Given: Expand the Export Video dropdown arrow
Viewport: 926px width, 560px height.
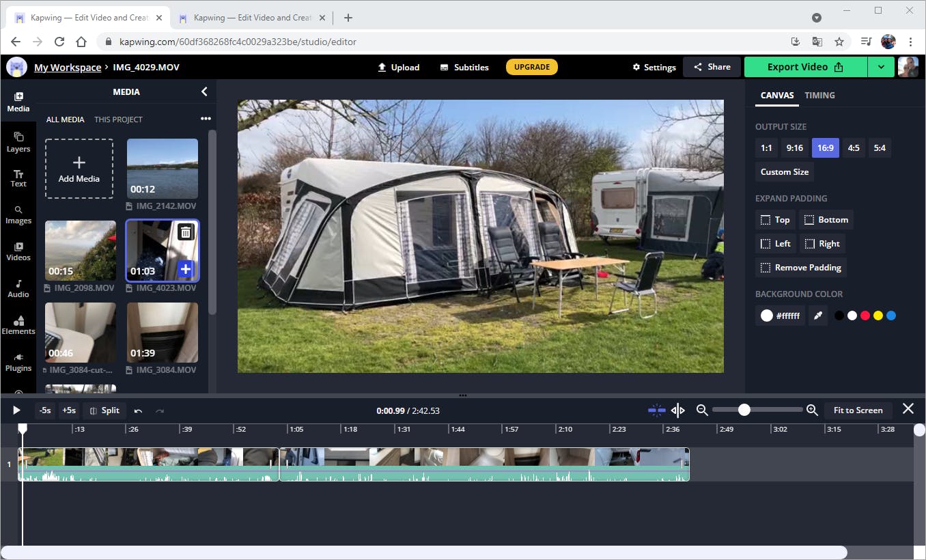Looking at the screenshot, I should pos(881,67).
